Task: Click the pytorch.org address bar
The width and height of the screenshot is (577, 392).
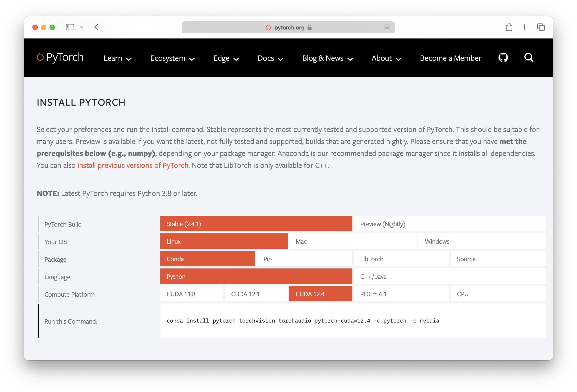Action: pos(288,27)
